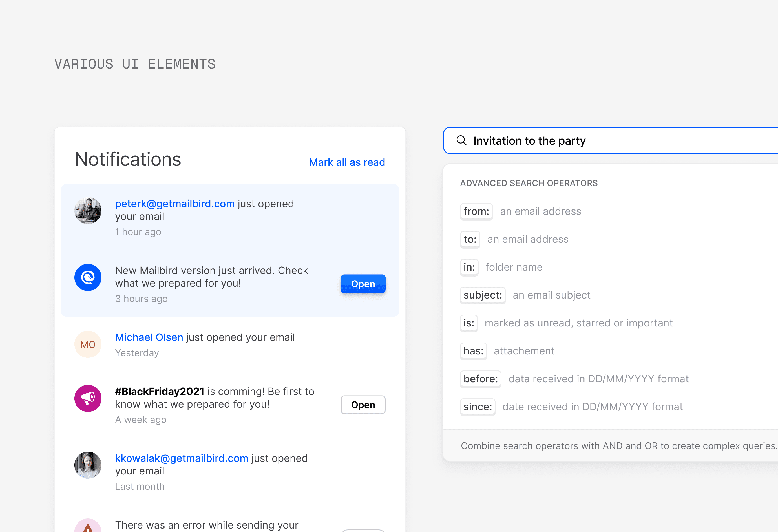Click peterk's profile photo avatar
This screenshot has height=532, width=778.
point(88,211)
